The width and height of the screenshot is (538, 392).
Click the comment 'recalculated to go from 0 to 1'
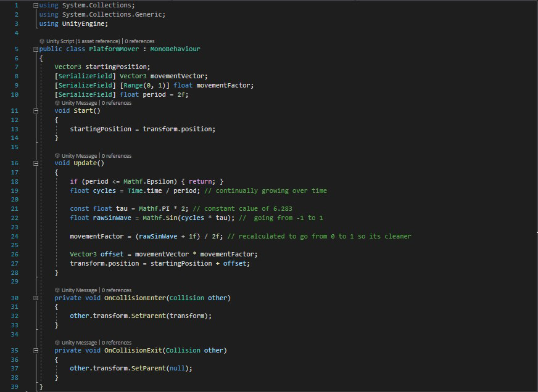296,237
